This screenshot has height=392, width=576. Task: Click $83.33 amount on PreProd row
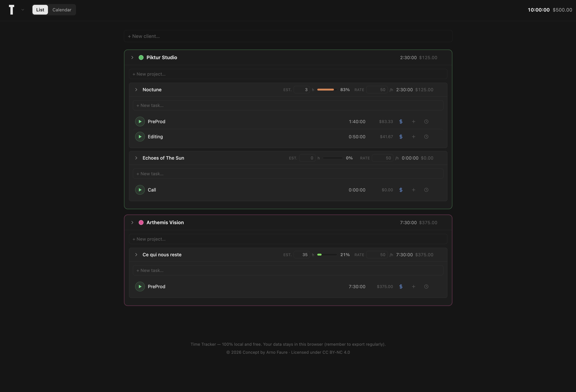click(386, 122)
